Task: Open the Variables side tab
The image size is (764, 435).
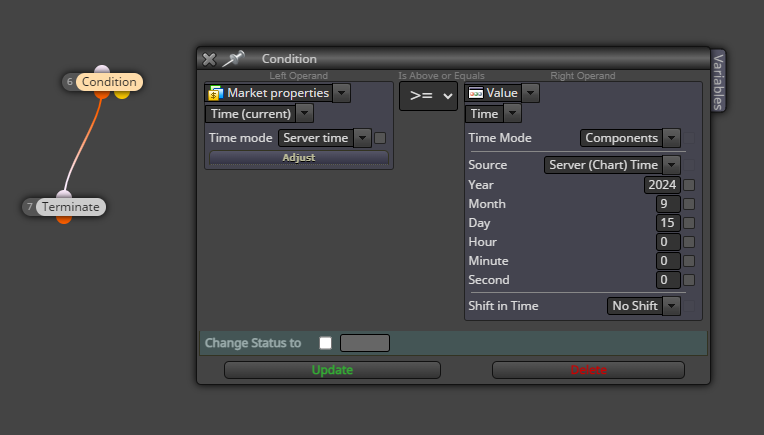Action: point(718,81)
